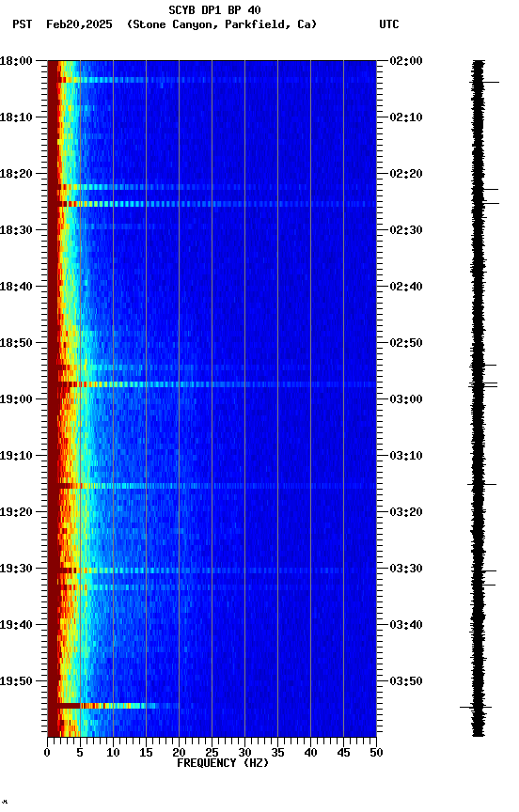Image resolution: width=519 pixels, height=812 pixels.
Task: Click the 02:30 UTC time label
Action: tap(406, 230)
